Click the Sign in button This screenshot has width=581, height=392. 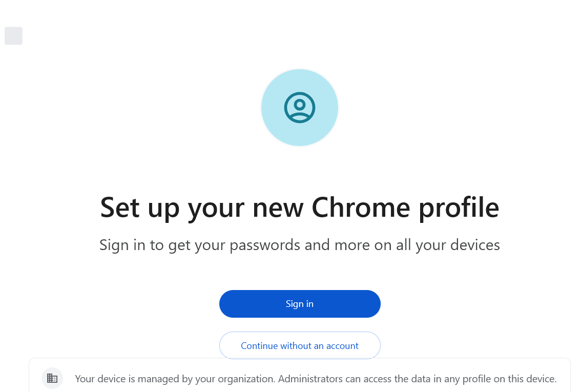pos(300,304)
